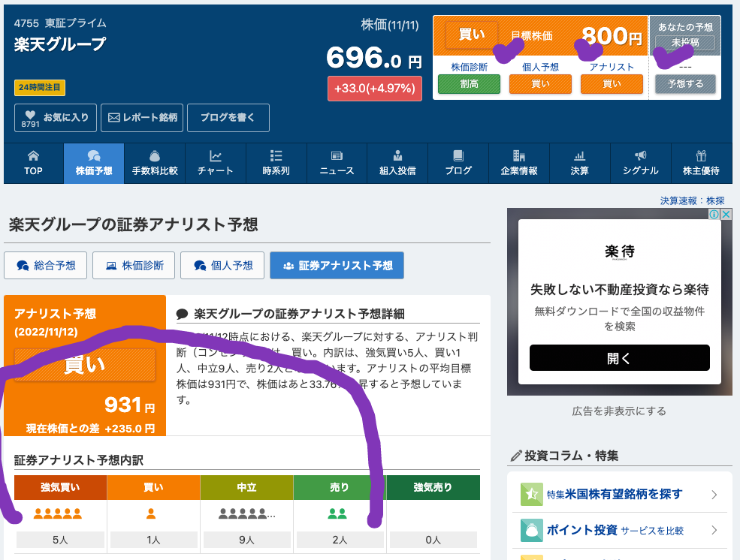Go to the 決算 tab

(x=579, y=163)
